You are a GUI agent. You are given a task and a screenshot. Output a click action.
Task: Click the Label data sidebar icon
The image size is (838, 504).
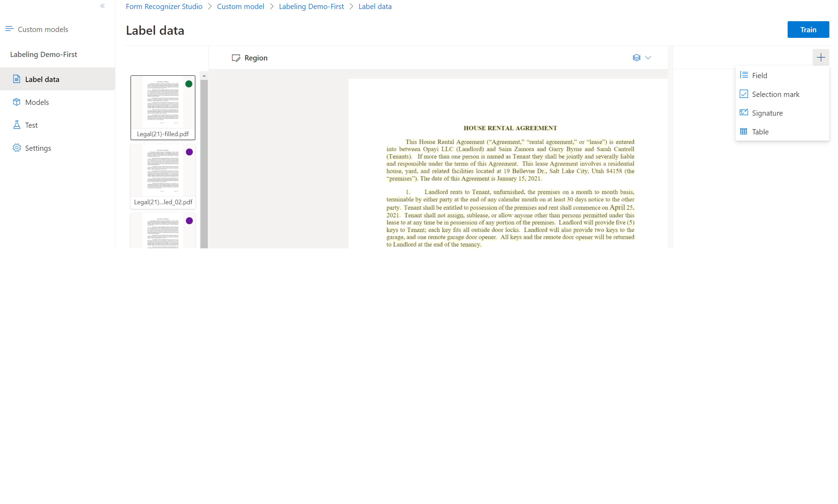[x=16, y=79]
